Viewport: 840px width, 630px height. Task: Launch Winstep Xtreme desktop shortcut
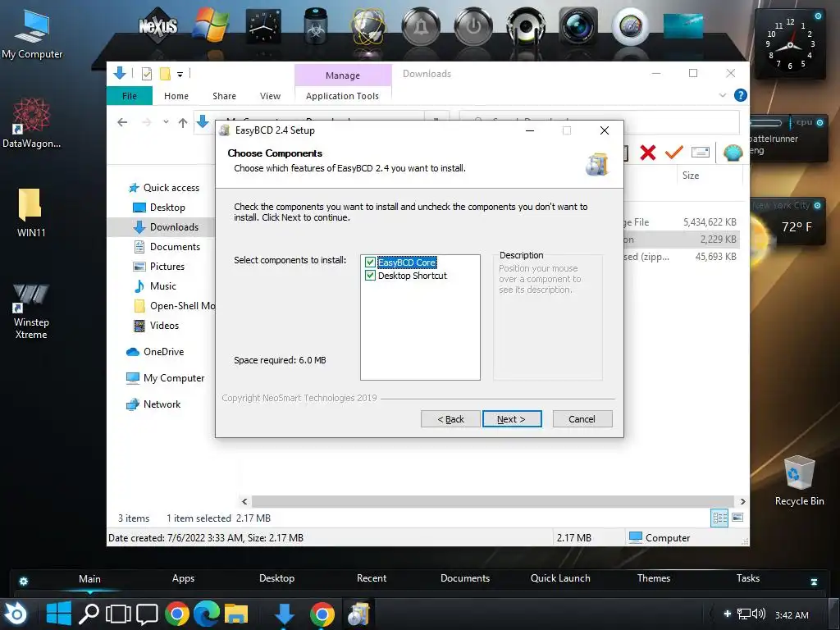[x=31, y=311]
